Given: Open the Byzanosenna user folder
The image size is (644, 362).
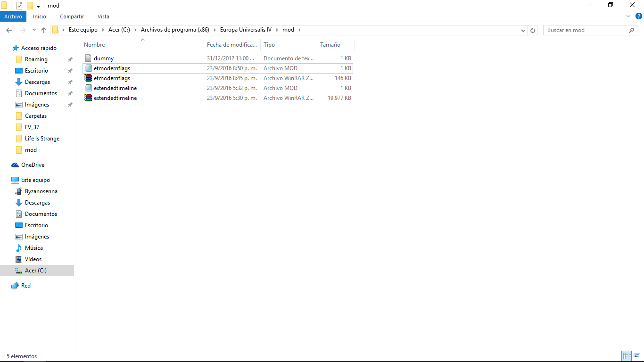Looking at the screenshot, I should pyautogui.click(x=41, y=191).
